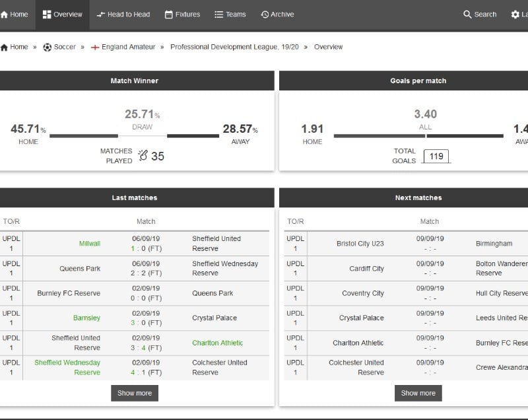Click the home win percentage bar
This screenshot has width=528, height=420.
pos(84,136)
